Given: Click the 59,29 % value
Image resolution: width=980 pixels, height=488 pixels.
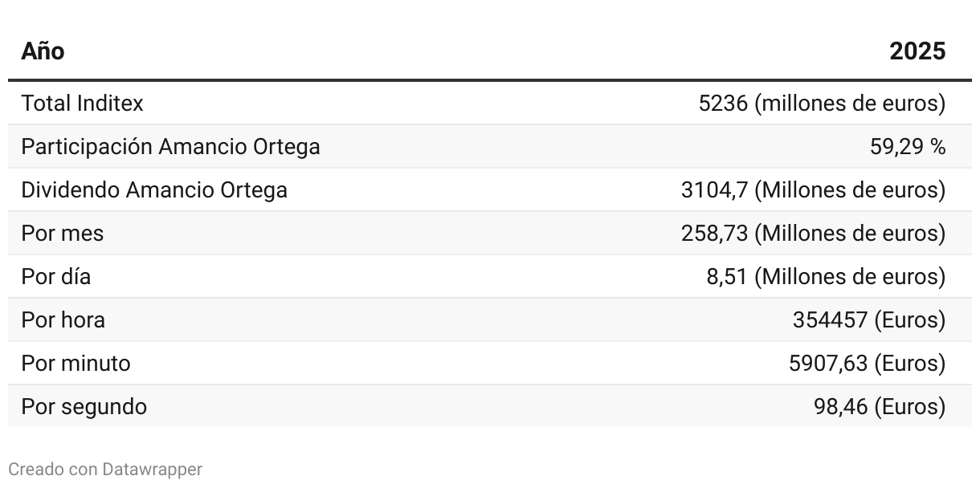Looking at the screenshot, I should [908, 147].
